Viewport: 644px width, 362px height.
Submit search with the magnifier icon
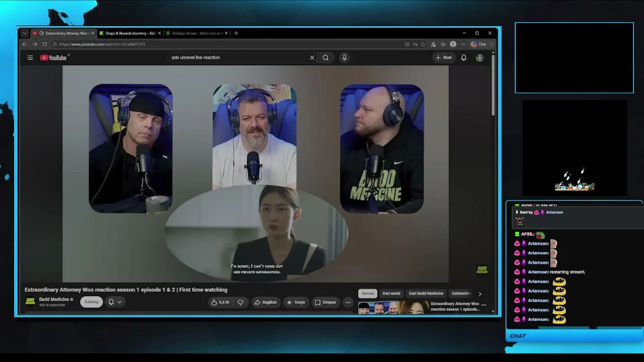click(x=326, y=57)
